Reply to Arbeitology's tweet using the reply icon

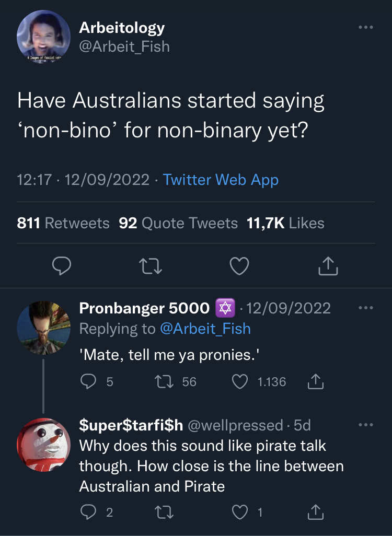(62, 265)
